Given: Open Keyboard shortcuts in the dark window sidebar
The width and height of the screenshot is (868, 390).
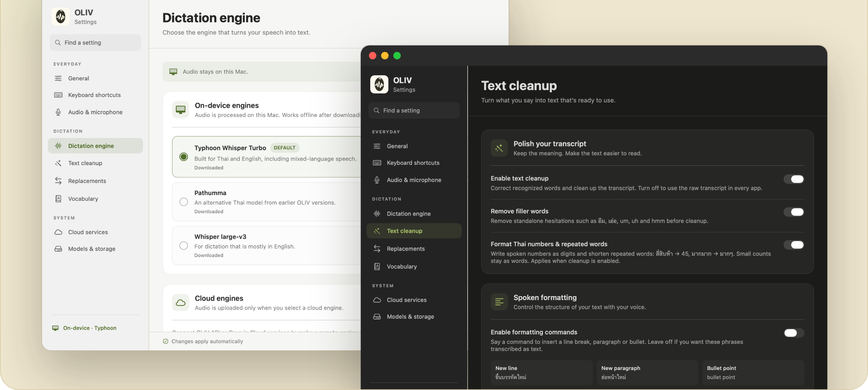Looking at the screenshot, I should 414,163.
